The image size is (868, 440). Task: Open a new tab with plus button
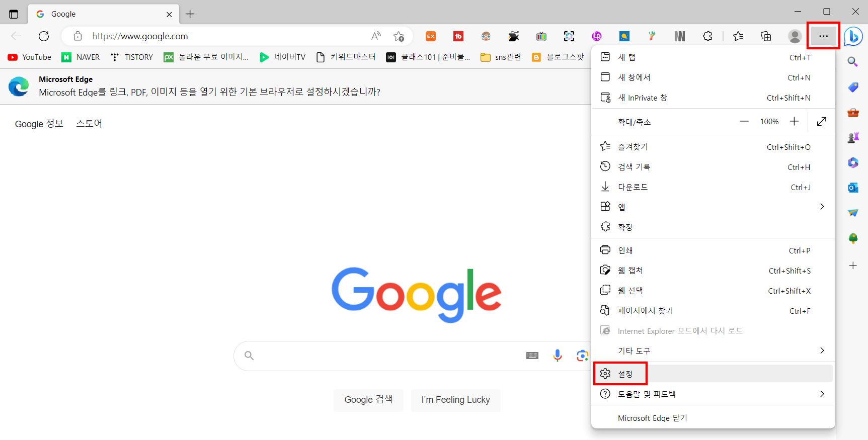point(190,14)
